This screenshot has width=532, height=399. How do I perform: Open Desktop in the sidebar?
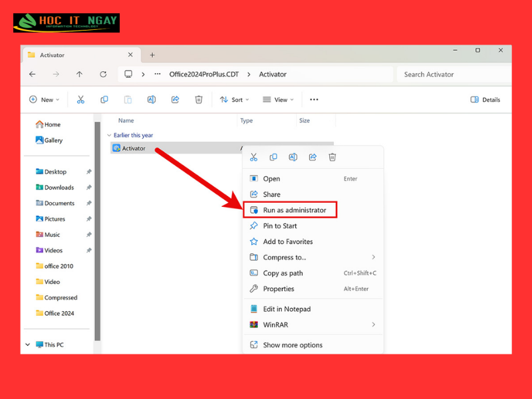click(51, 172)
